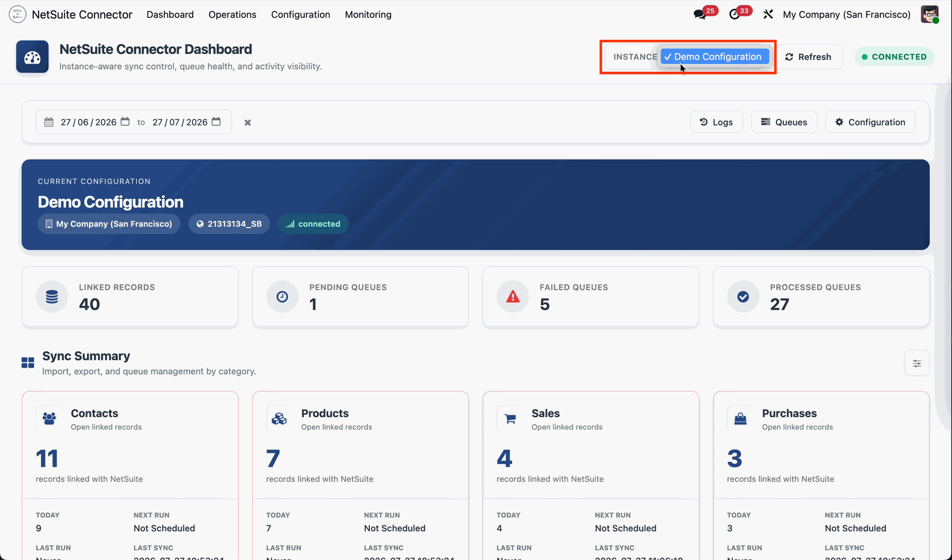Image resolution: width=952 pixels, height=560 pixels.
Task: Click the Purchases count of 3
Action: tap(735, 458)
